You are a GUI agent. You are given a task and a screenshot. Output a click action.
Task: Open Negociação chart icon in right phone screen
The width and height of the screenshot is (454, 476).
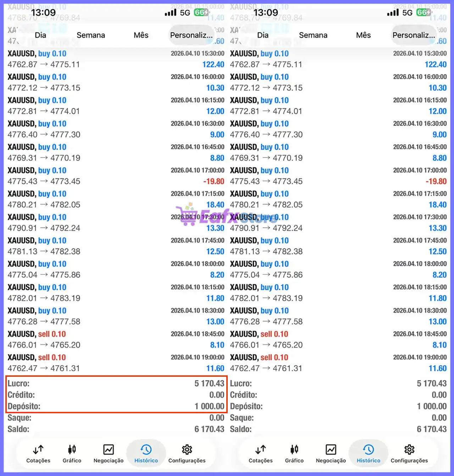[331, 449]
